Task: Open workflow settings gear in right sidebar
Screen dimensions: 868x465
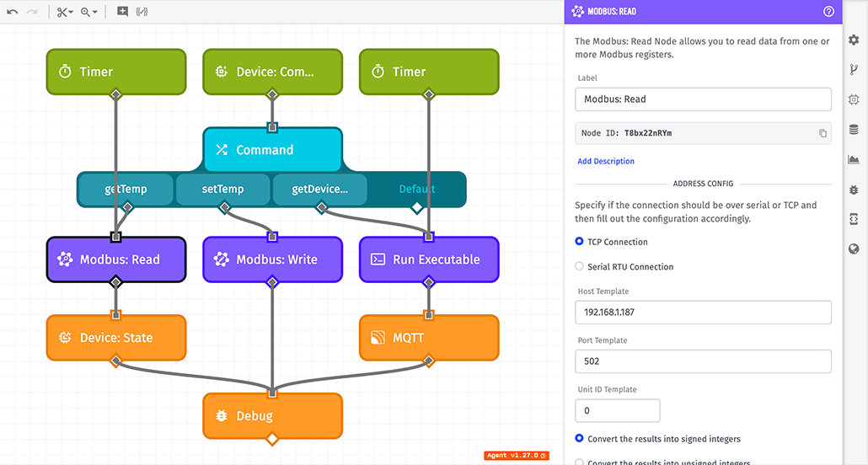Action: 854,40
